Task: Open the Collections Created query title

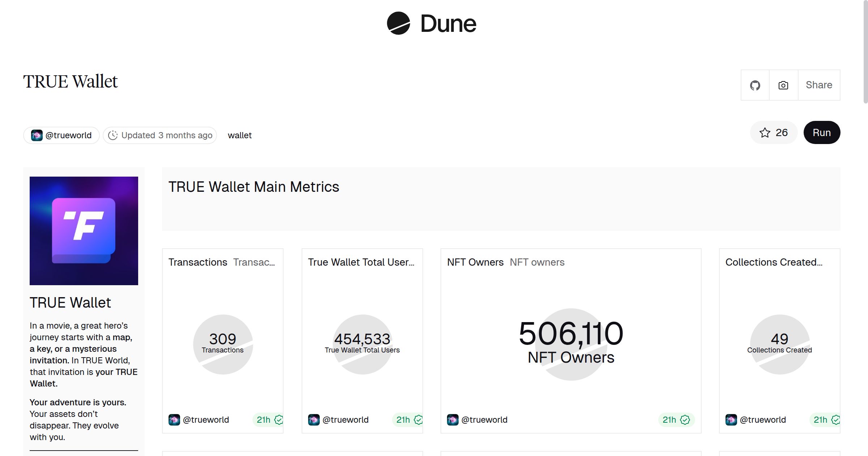Action: 774,262
